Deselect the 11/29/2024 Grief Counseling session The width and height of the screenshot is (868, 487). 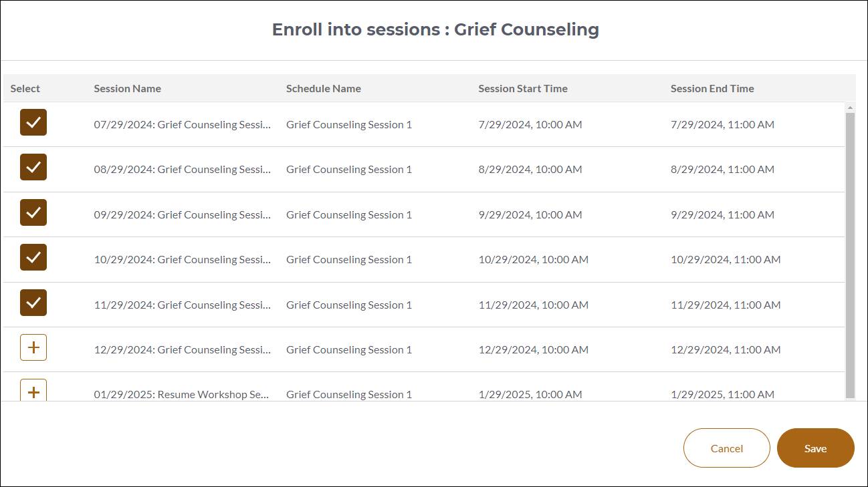[x=33, y=302]
